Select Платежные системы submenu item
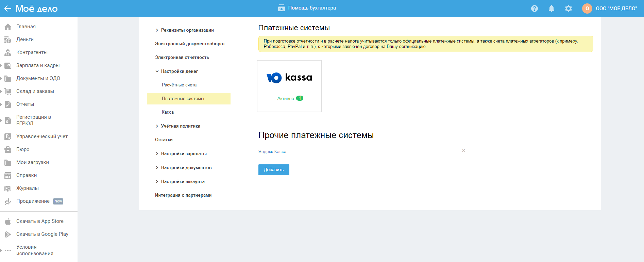Screen dimensions: 644x262 (x=189, y=99)
